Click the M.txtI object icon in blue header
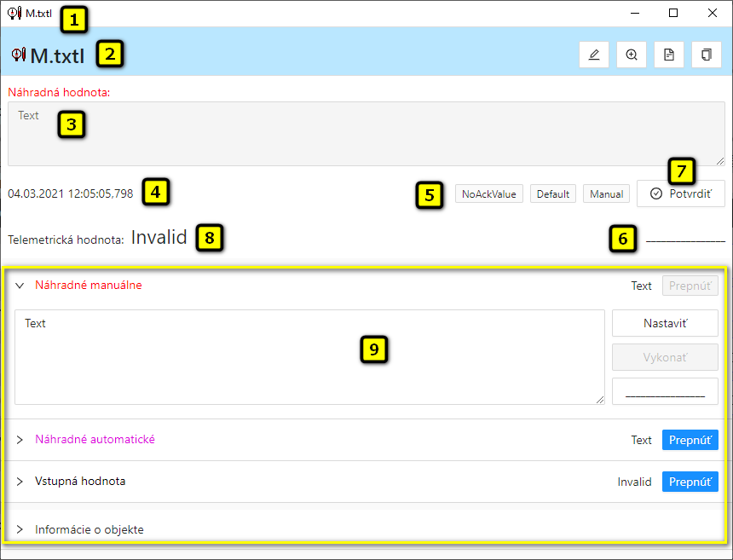The image size is (733, 560). pyautogui.click(x=18, y=55)
